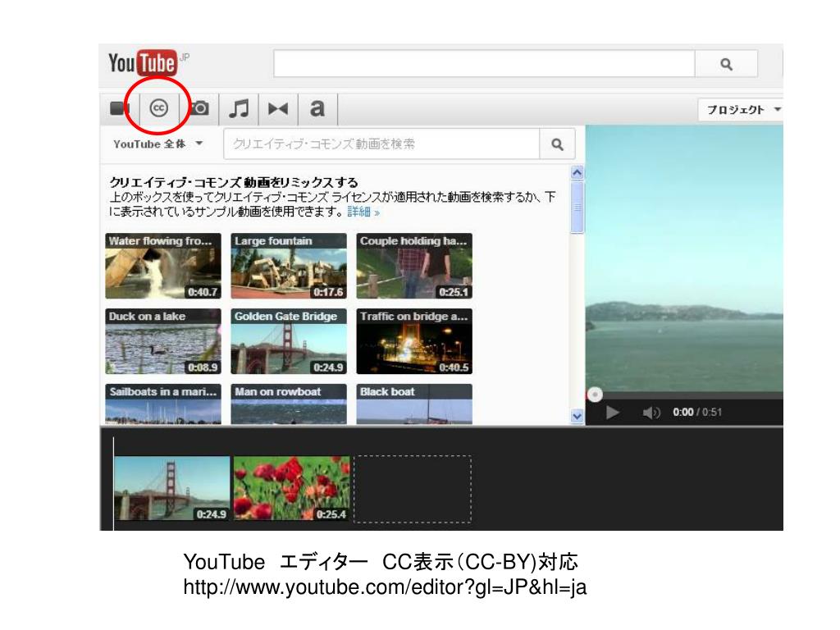Screen dimensions: 840x630
Task: Click the preview player seek handle
Action: point(595,395)
